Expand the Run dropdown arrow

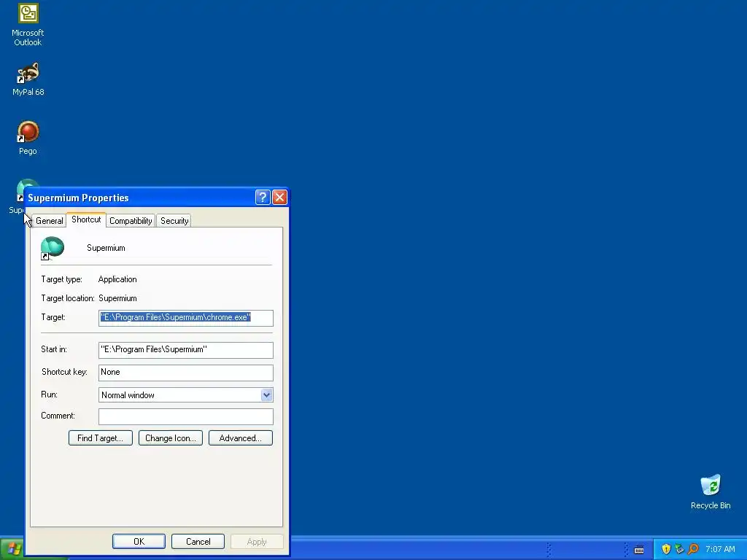(x=266, y=394)
